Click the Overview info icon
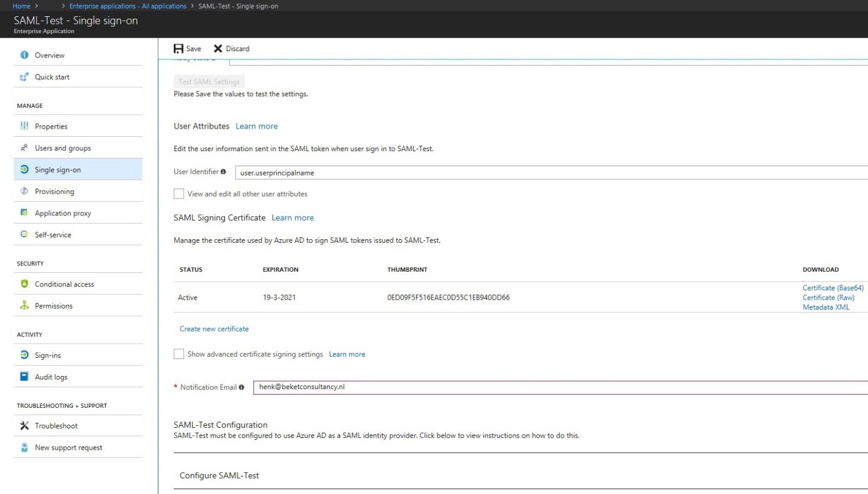The height and width of the screenshot is (494, 868). 24,55
